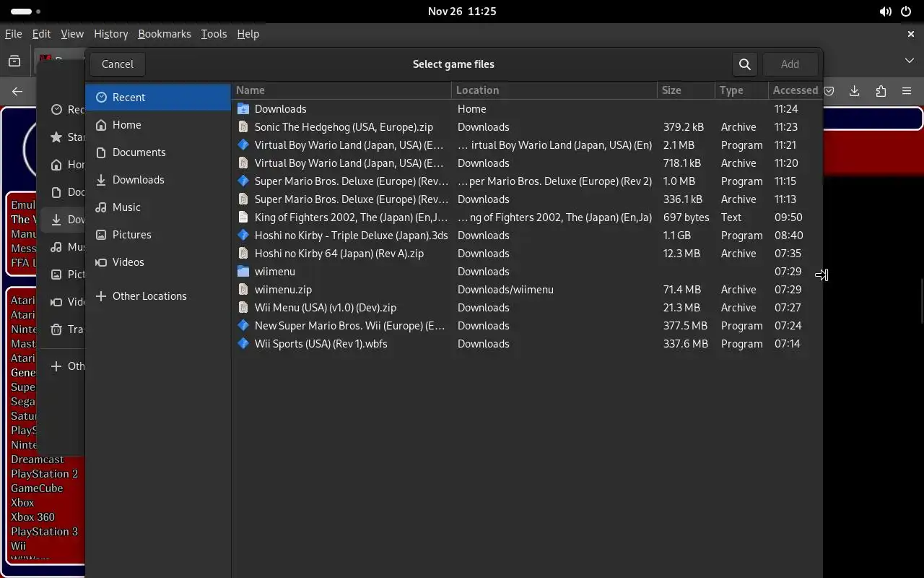Select New Super Mario Bros. Wii (Europe) file
Image resolution: width=924 pixels, height=578 pixels.
tap(527, 325)
